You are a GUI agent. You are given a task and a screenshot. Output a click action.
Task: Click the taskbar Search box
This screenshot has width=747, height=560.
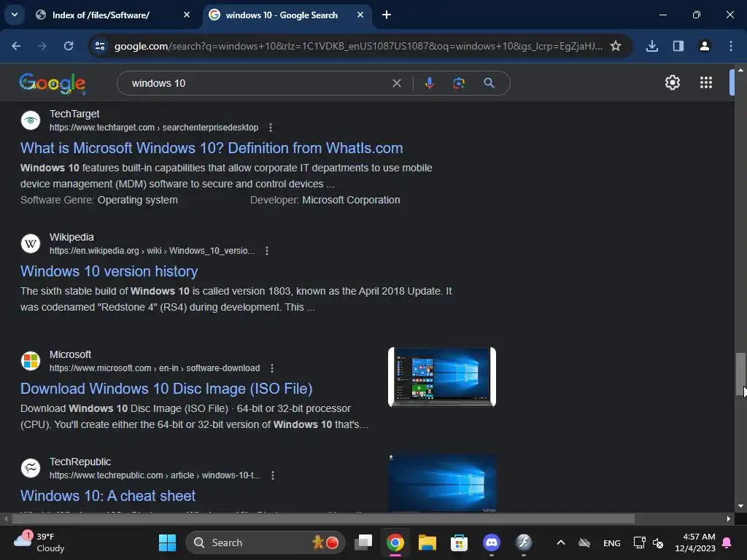(266, 542)
